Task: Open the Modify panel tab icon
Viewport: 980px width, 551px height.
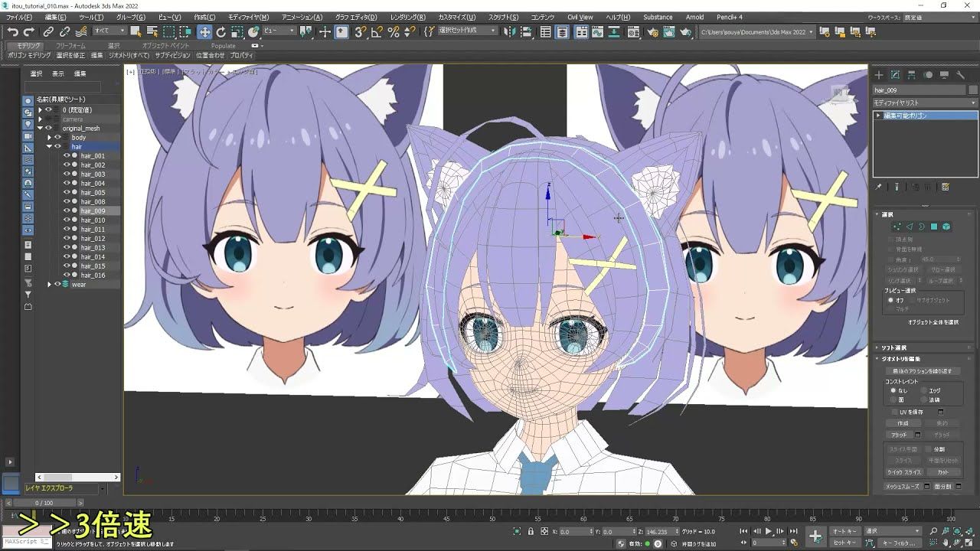Action: click(x=895, y=75)
